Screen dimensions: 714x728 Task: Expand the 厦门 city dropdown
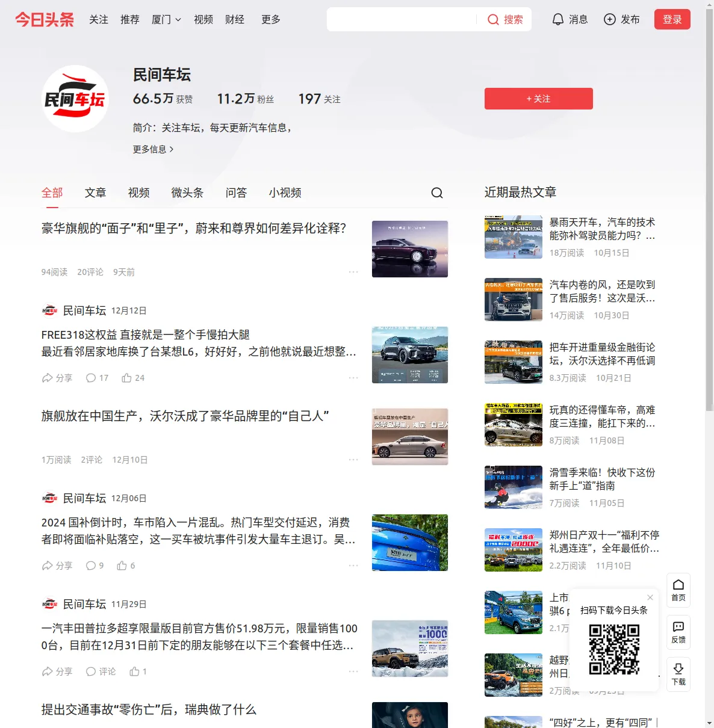pyautogui.click(x=166, y=19)
